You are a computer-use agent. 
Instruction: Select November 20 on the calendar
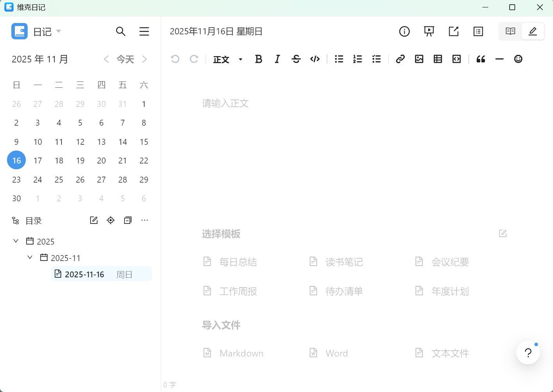pos(101,160)
